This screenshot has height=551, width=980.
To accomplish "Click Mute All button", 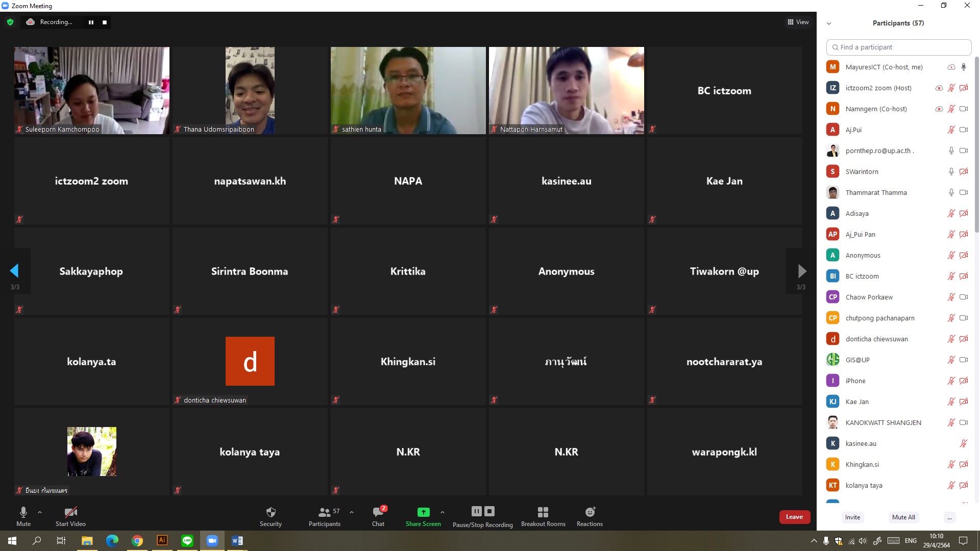I will point(903,517).
